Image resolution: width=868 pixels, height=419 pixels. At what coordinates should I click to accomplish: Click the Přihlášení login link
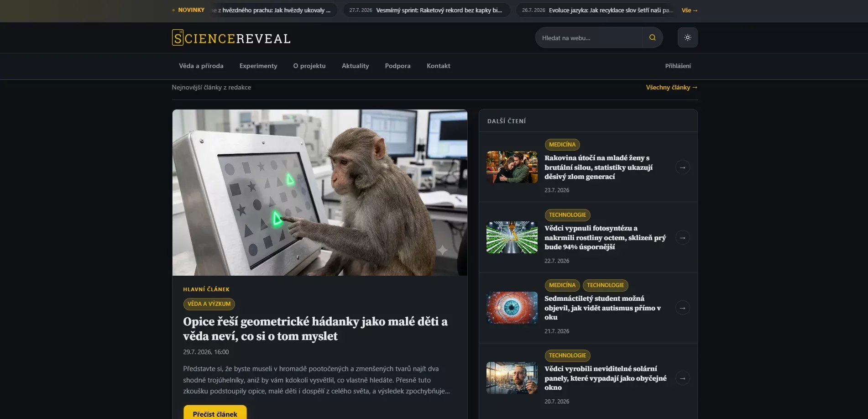click(x=678, y=66)
